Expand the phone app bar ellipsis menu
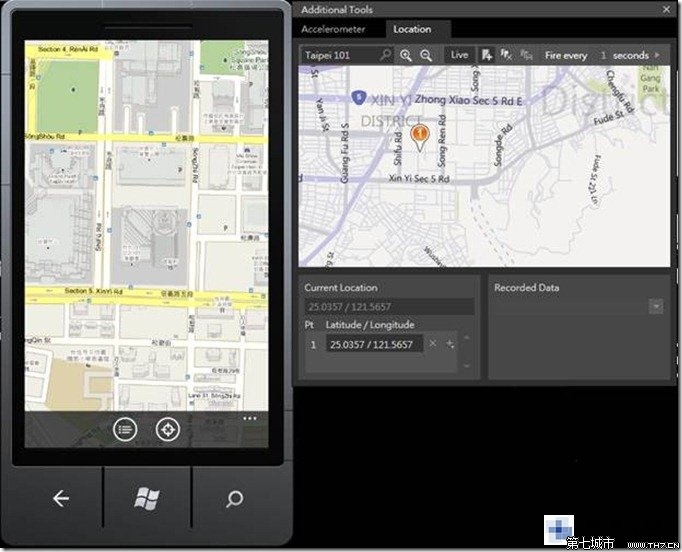This screenshot has height=552, width=682. tap(249, 418)
